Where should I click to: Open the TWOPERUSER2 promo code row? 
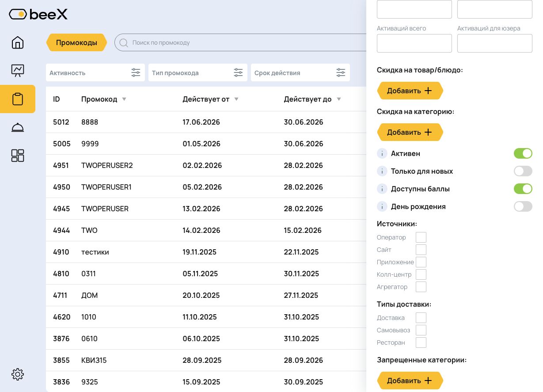coord(206,165)
